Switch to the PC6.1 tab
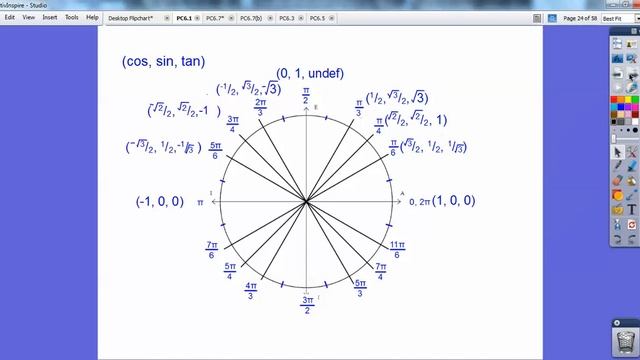This screenshot has height=360, width=640. (184, 18)
